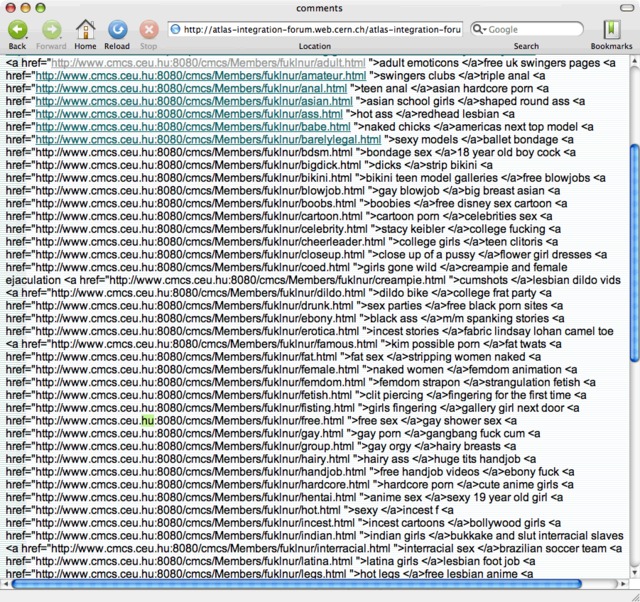The image size is (640, 602).
Task: Focus the Location URL address field
Action: point(315,29)
